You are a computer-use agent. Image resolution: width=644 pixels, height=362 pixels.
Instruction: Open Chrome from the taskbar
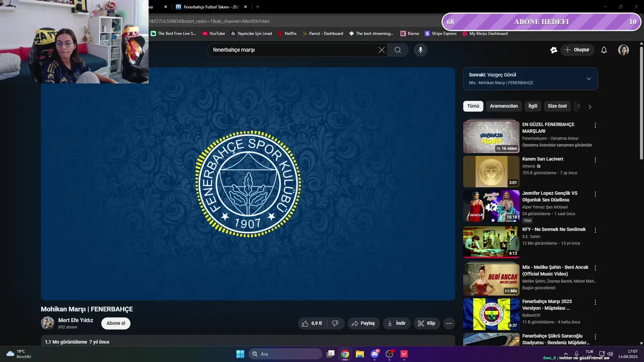(345, 354)
